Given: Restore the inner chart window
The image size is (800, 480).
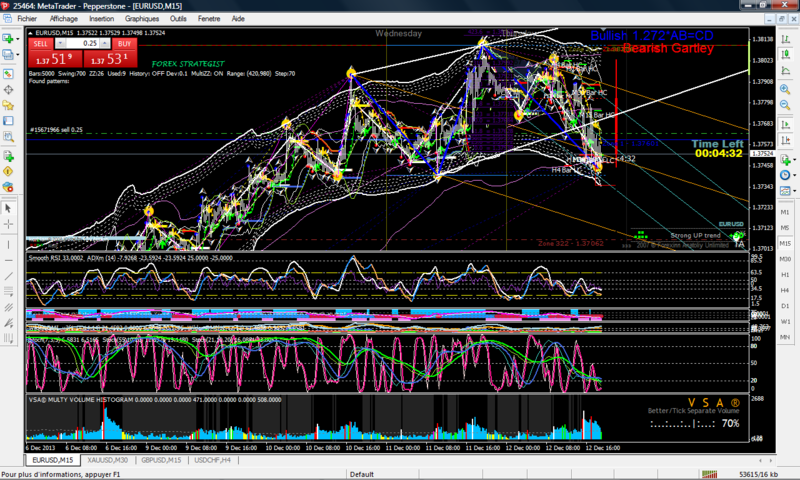Looking at the screenshot, I should pos(781,19).
